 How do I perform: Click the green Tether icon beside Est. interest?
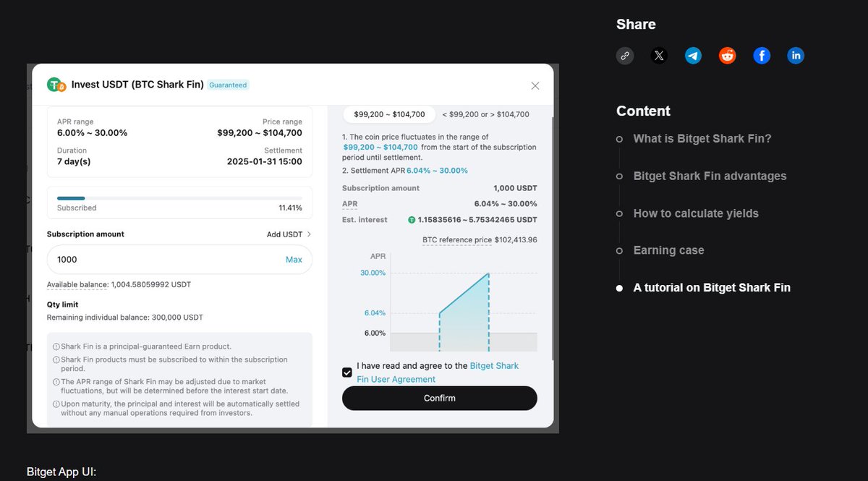coord(412,220)
